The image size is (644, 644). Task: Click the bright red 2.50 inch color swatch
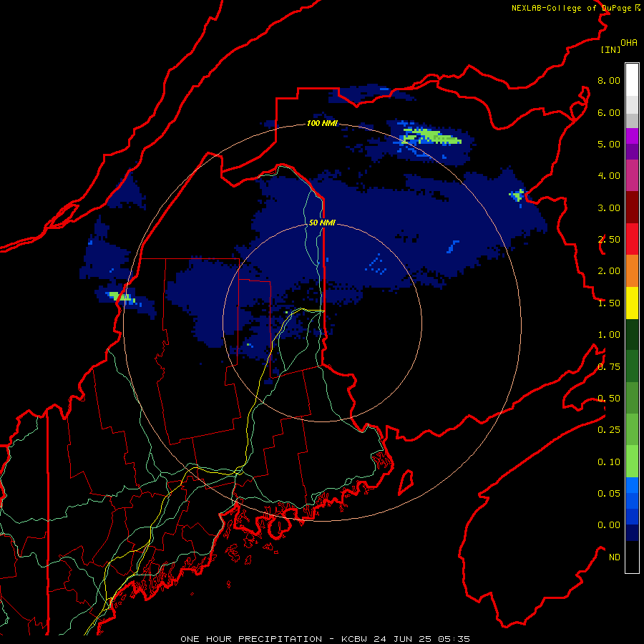click(x=632, y=239)
